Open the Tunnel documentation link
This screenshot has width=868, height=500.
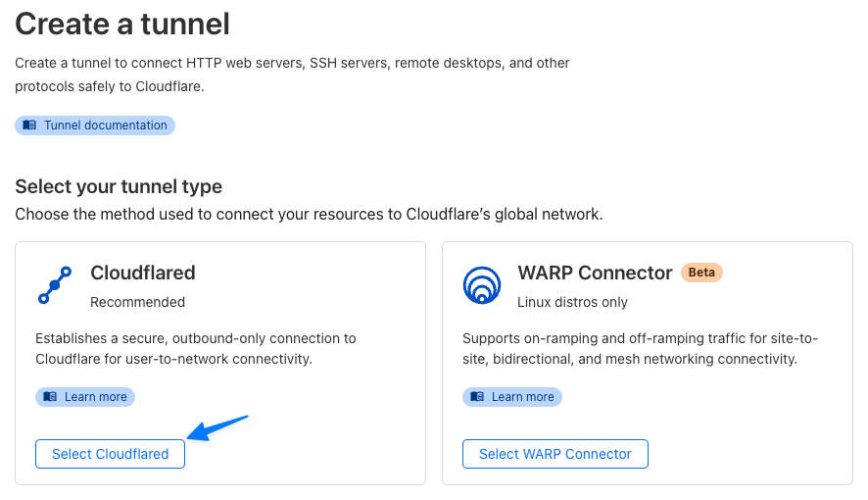(95, 125)
